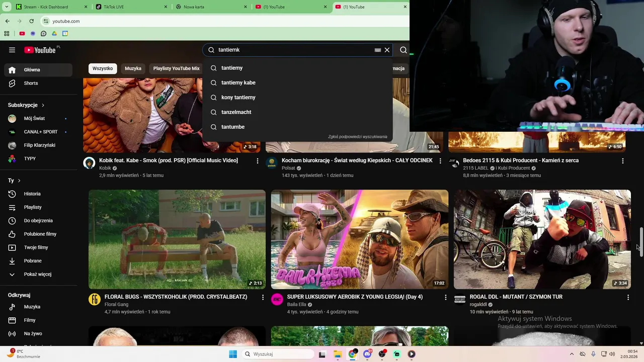644x362 pixels.
Task: Open Pobrane downloads in the sidebar
Action: pos(38,261)
